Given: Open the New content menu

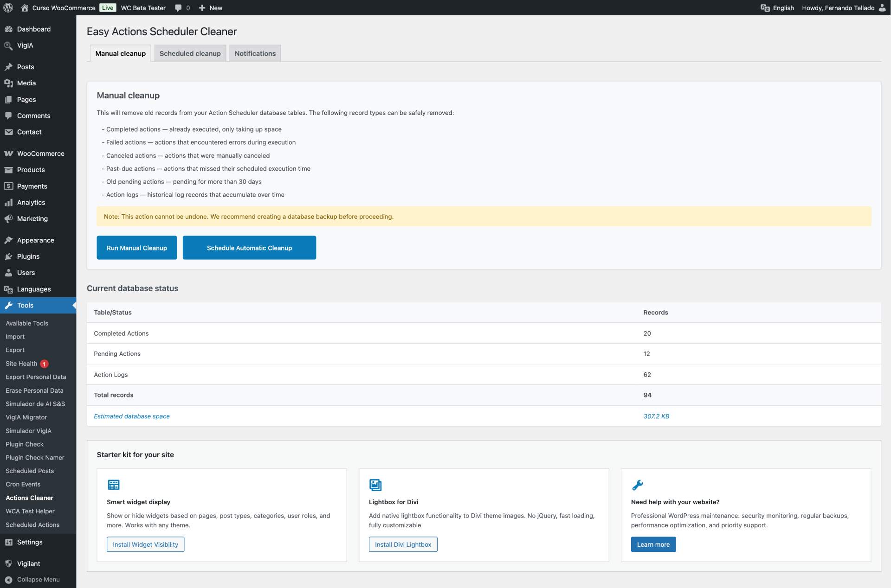Looking at the screenshot, I should pos(210,8).
